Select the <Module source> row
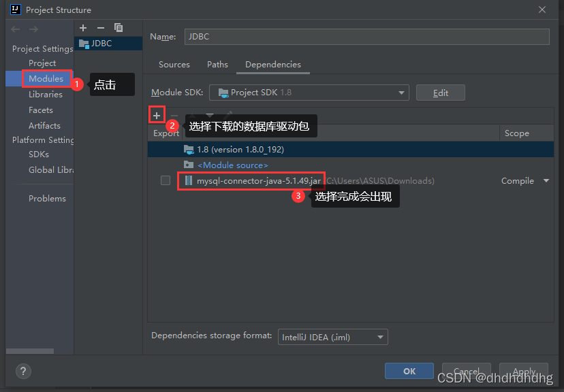The image size is (564, 392). click(x=351, y=165)
